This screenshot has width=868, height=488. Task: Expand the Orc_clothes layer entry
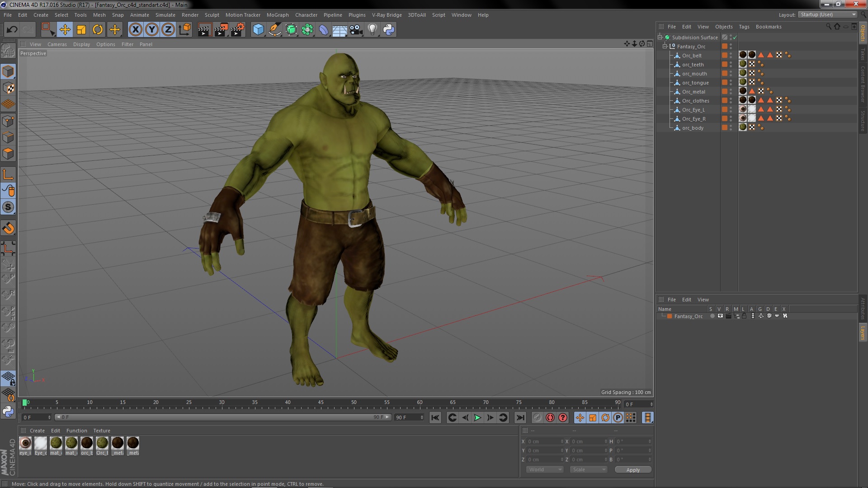(x=671, y=101)
